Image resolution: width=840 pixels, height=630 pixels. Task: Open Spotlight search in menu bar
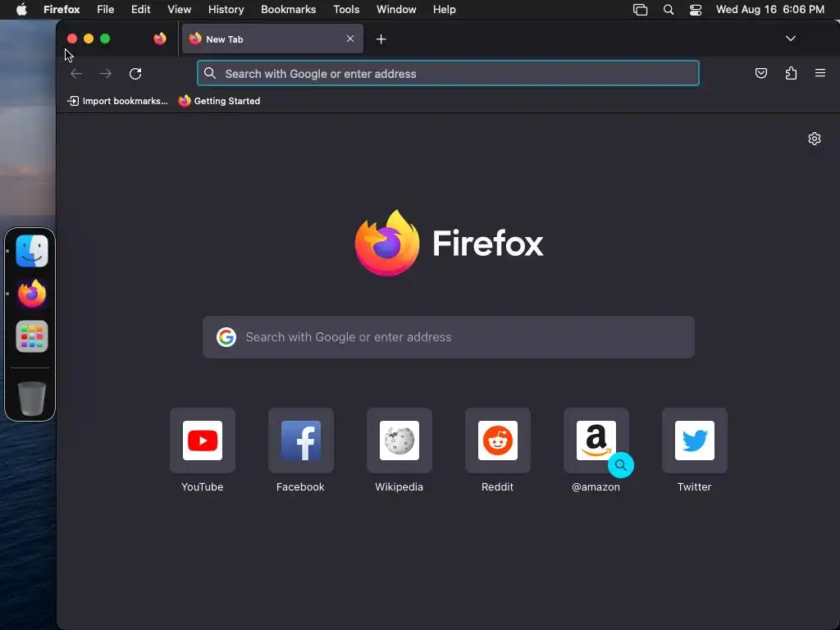click(668, 10)
